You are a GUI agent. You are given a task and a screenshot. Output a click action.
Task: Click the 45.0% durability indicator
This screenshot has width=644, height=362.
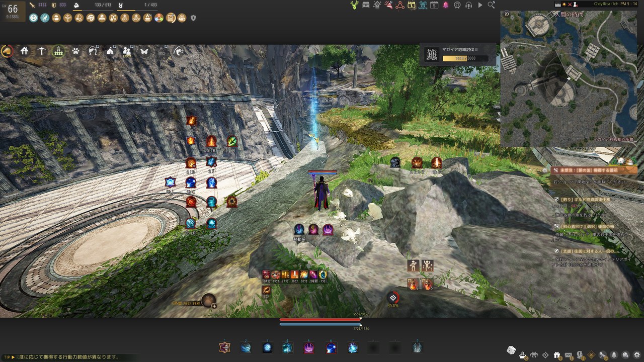point(393,299)
